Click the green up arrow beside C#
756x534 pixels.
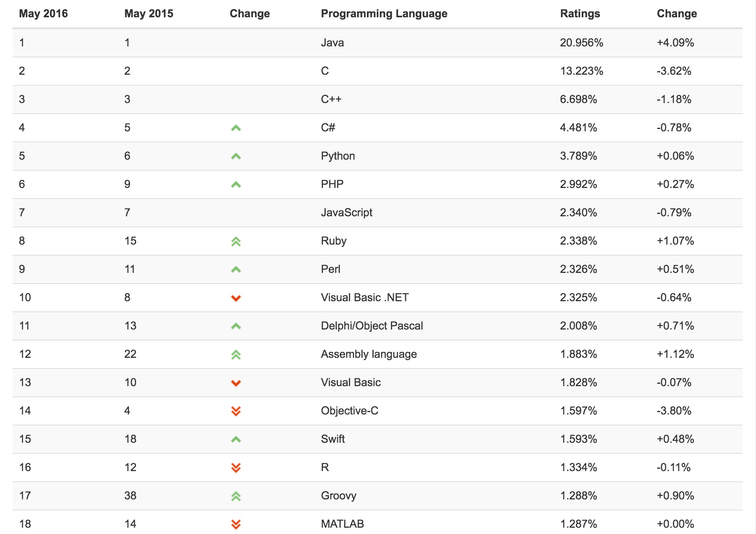[x=236, y=128]
